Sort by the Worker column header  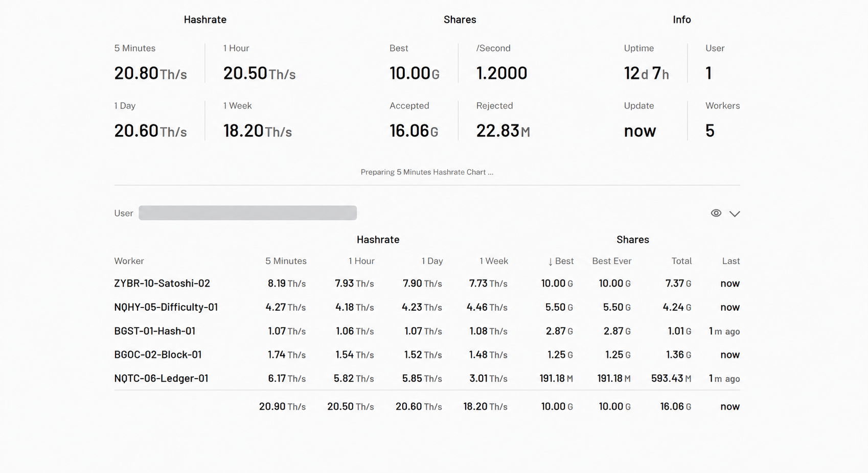coord(129,261)
